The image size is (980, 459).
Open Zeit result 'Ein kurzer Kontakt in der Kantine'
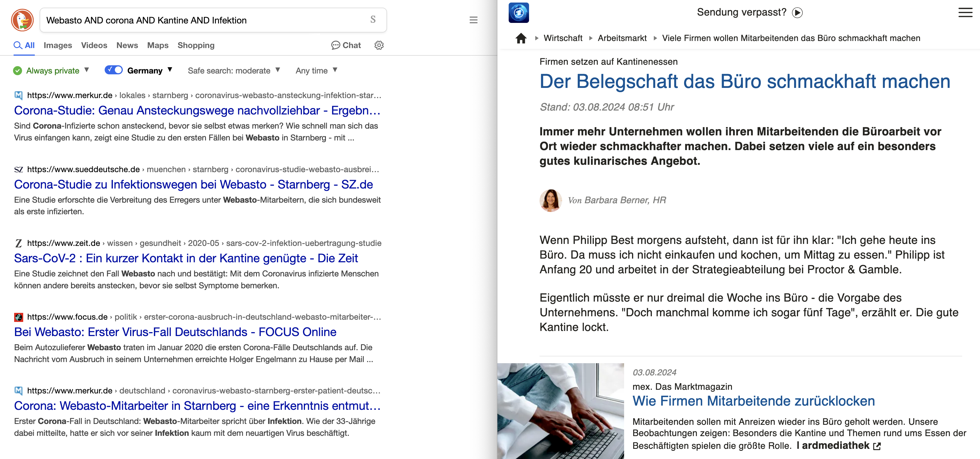coord(186,258)
